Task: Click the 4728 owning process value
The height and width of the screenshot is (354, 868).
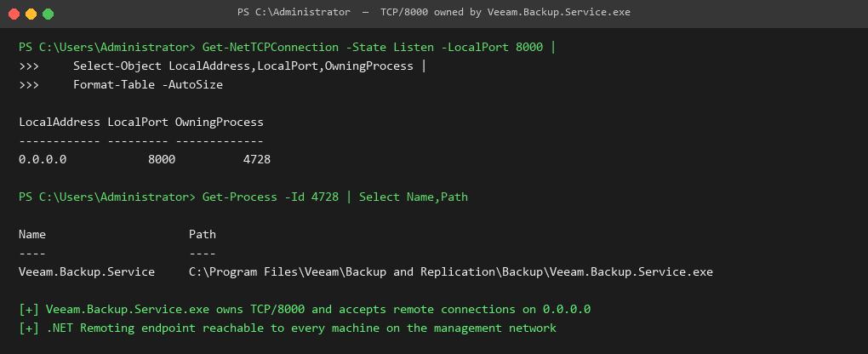Action: pyautogui.click(x=257, y=159)
